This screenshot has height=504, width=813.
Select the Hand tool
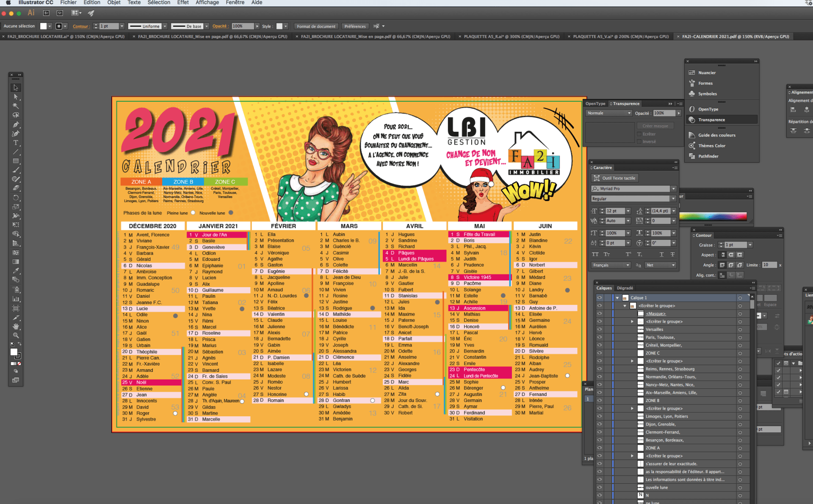pyautogui.click(x=16, y=326)
